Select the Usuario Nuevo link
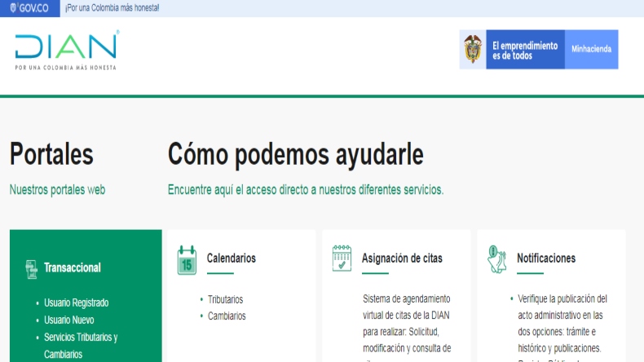 tap(68, 320)
